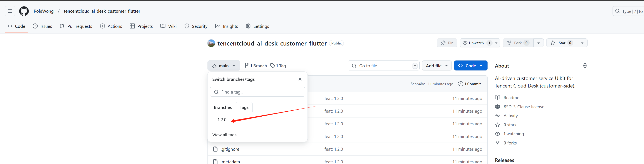This screenshot has height=164, width=644.
Task: Fork the repository
Action: tap(518, 43)
